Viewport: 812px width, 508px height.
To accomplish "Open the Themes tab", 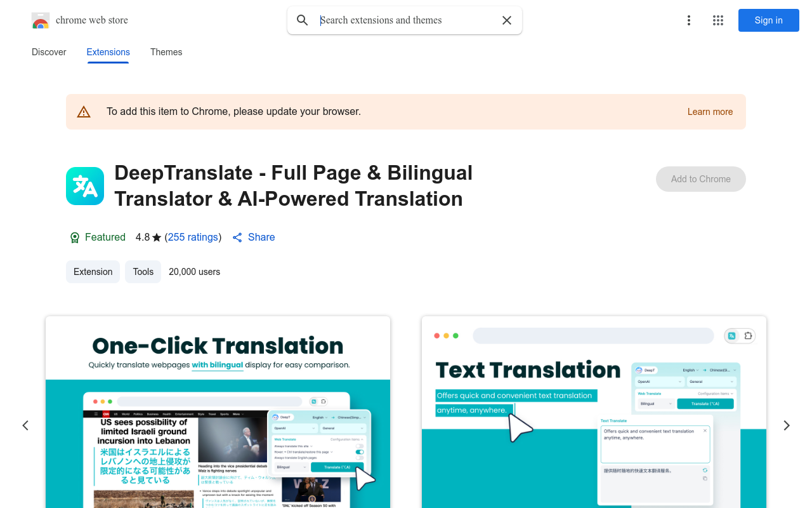I will pos(166,52).
